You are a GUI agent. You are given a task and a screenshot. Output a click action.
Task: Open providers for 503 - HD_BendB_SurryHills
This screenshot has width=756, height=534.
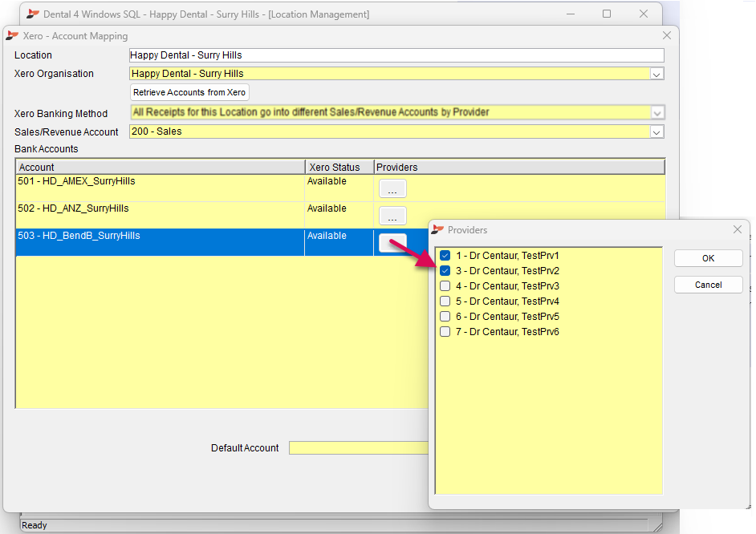[392, 243]
